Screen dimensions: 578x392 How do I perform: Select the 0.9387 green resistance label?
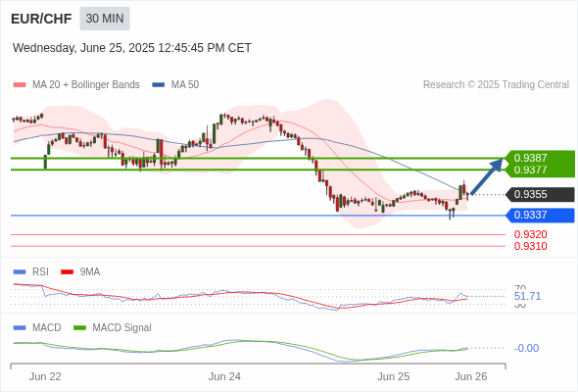pos(530,158)
